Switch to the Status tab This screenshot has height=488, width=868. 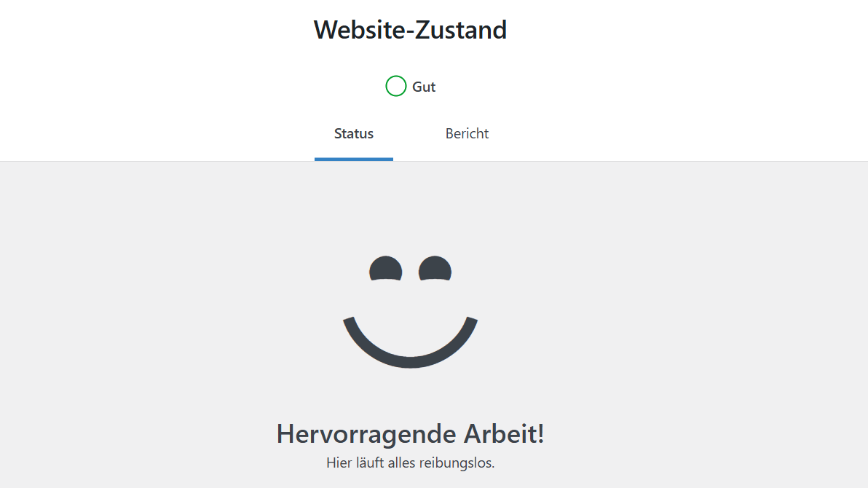tap(354, 133)
